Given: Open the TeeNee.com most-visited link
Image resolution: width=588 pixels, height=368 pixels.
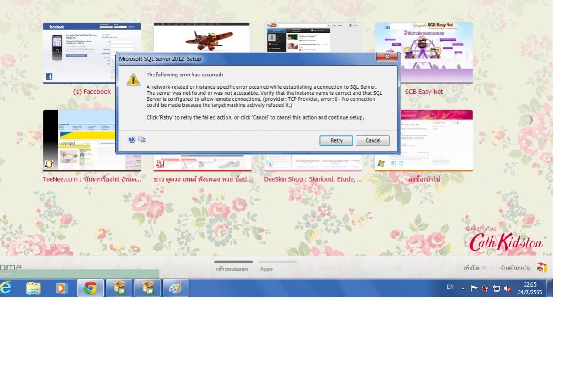Looking at the screenshot, I should [92, 179].
